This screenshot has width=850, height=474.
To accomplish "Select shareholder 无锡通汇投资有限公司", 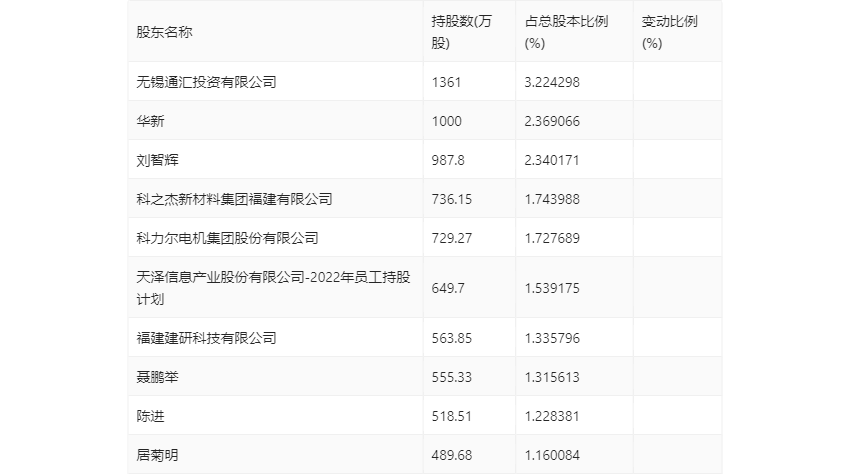I will [x=207, y=82].
